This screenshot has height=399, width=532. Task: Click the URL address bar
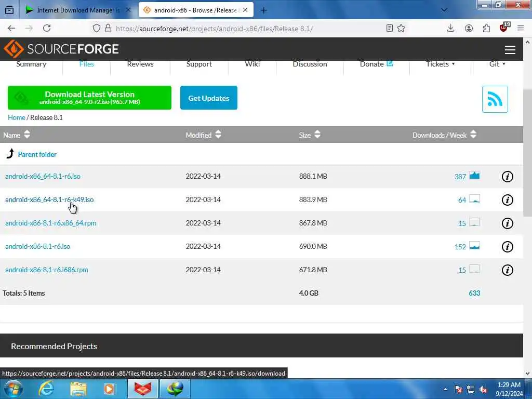(214, 29)
